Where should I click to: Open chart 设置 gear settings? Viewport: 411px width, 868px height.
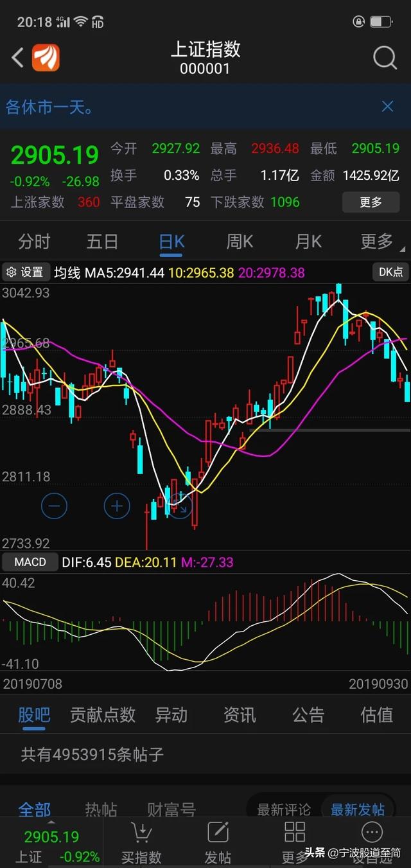click(x=25, y=272)
